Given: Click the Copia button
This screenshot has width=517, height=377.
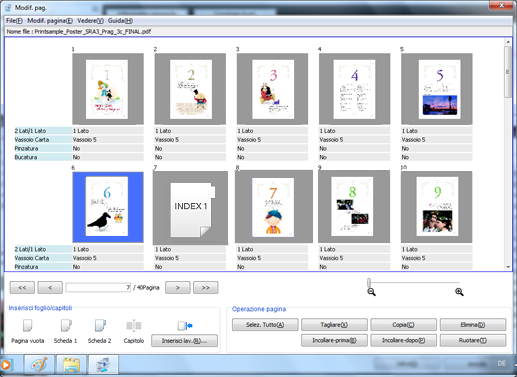Looking at the screenshot, I should (403, 324).
